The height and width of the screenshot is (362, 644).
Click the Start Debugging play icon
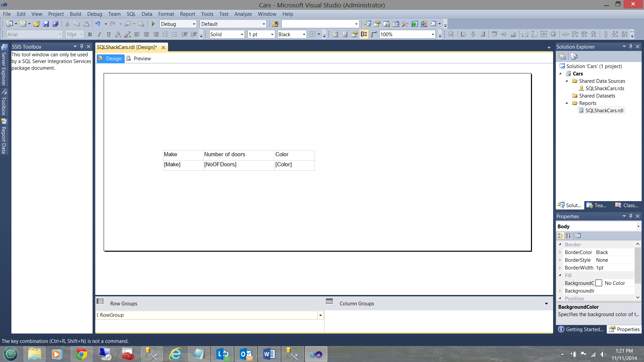[x=153, y=24]
